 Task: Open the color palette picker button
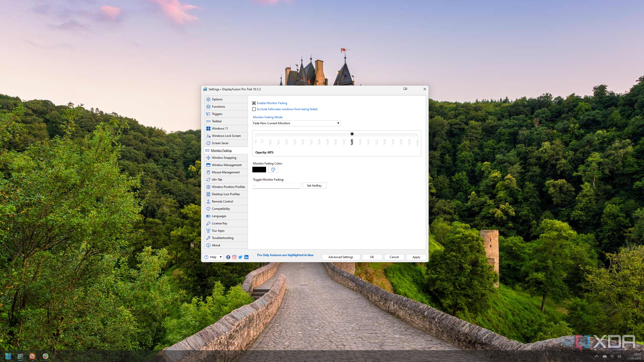point(273,170)
